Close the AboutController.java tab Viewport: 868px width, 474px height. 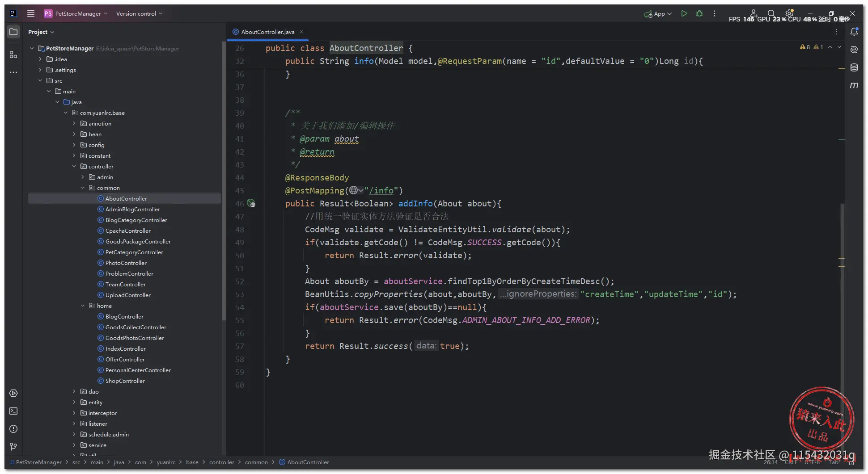[301, 32]
